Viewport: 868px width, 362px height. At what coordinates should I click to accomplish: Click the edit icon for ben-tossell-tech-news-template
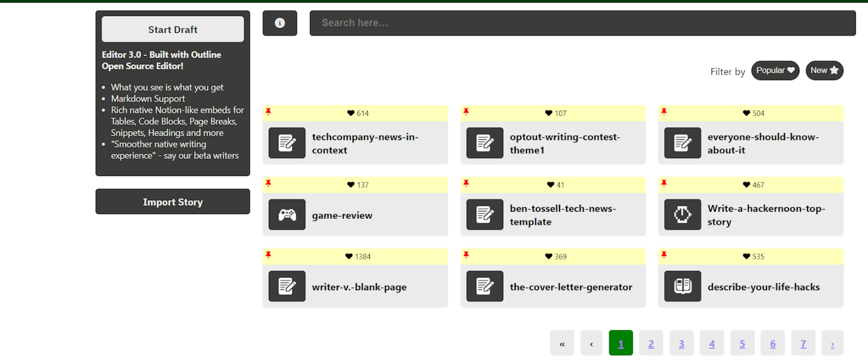coord(485,215)
